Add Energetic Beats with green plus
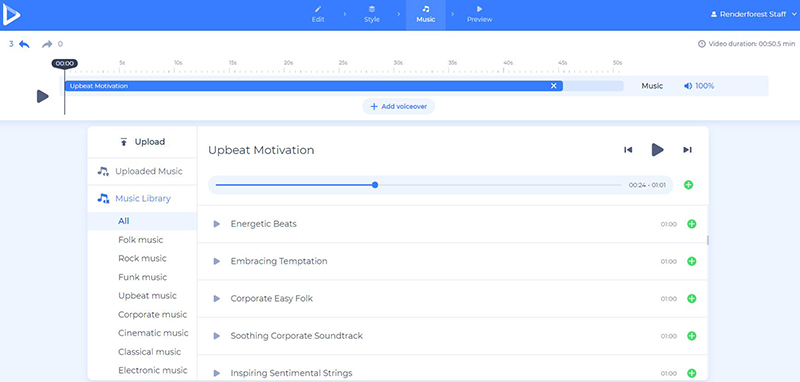The width and height of the screenshot is (800, 382). pyautogui.click(x=691, y=224)
